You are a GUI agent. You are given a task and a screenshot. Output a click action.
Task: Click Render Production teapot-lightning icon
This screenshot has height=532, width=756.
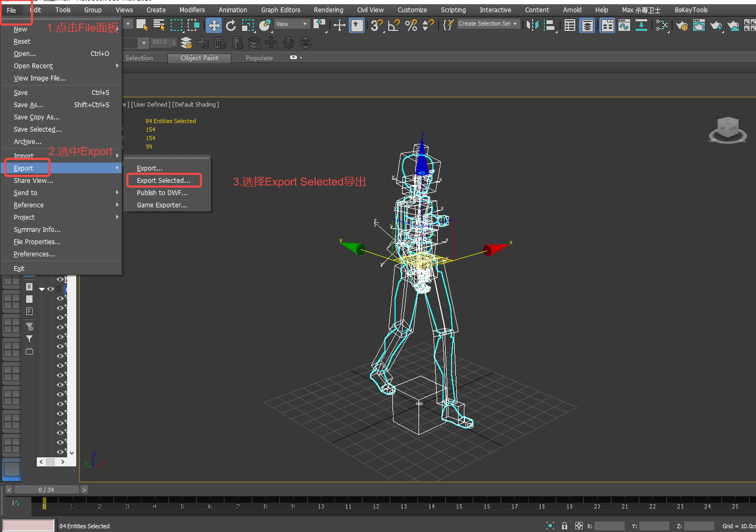tap(716, 25)
